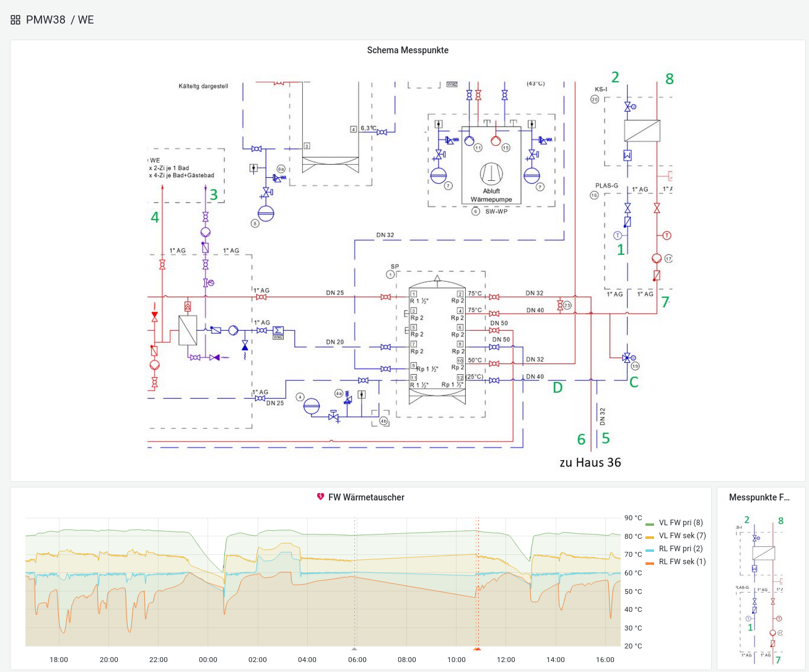Screen dimensions: 809x672
Task: Click the heat exchanger symbol near KS-I
Action: tap(641, 131)
